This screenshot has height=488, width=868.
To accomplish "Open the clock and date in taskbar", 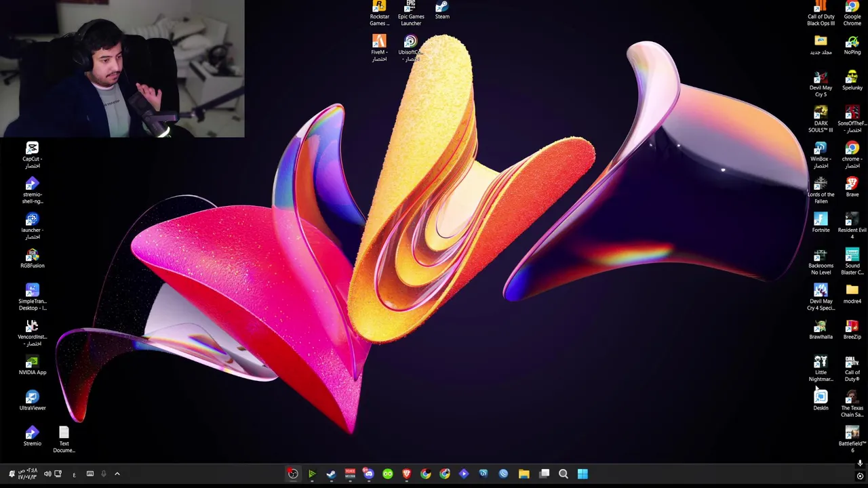I will pyautogui.click(x=27, y=474).
